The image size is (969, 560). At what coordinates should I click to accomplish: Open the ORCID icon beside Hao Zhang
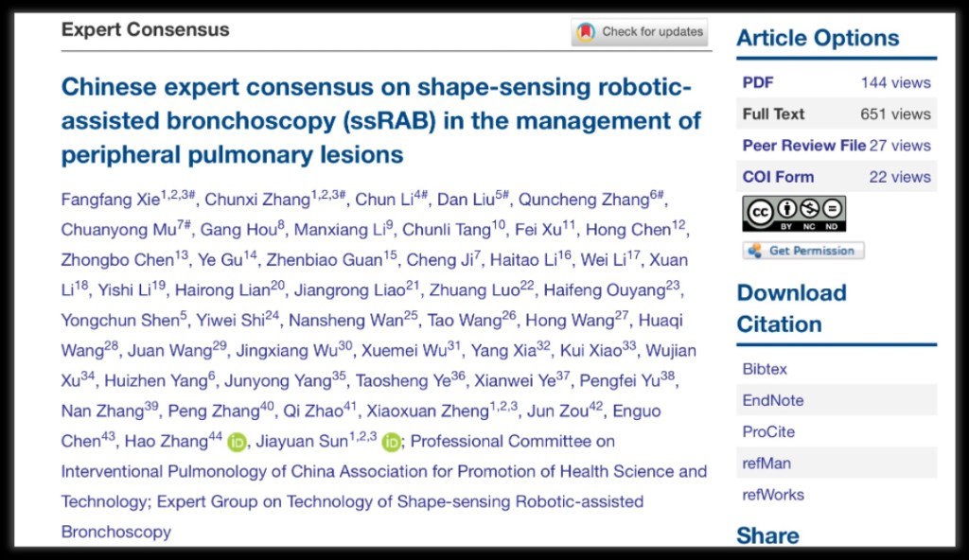[x=237, y=442]
